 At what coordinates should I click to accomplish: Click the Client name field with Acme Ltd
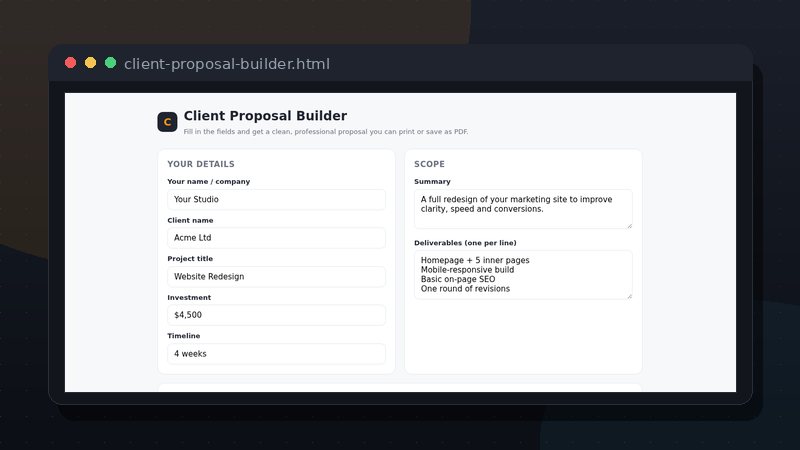click(x=277, y=238)
